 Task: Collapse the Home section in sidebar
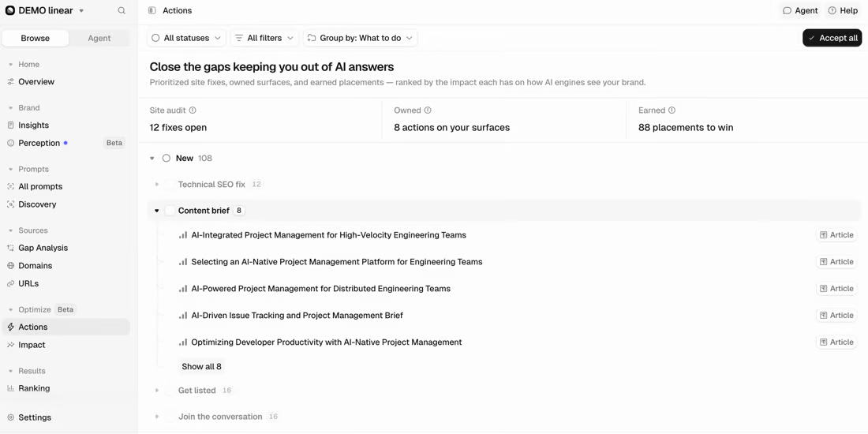[x=10, y=65]
